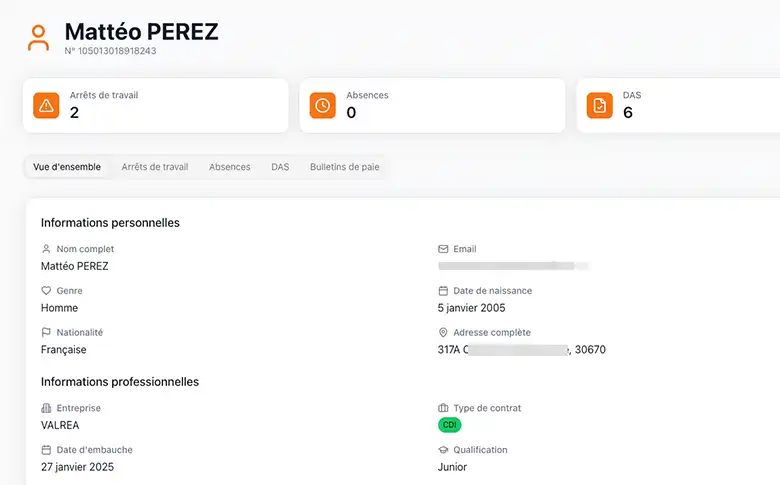Screen dimensions: 780x485
Task: Click the warning icon on Arrêts de travail card
Action: 46,106
